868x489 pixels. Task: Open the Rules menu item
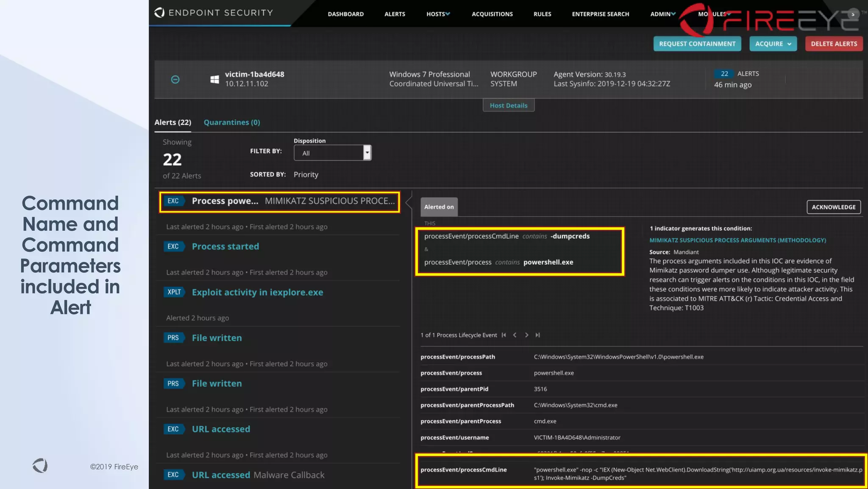pyautogui.click(x=542, y=14)
